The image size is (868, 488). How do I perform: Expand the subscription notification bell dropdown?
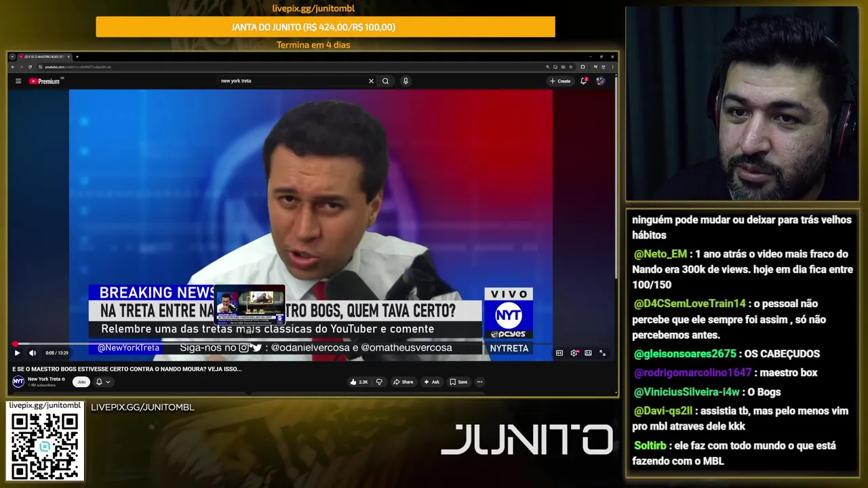pyautogui.click(x=103, y=382)
